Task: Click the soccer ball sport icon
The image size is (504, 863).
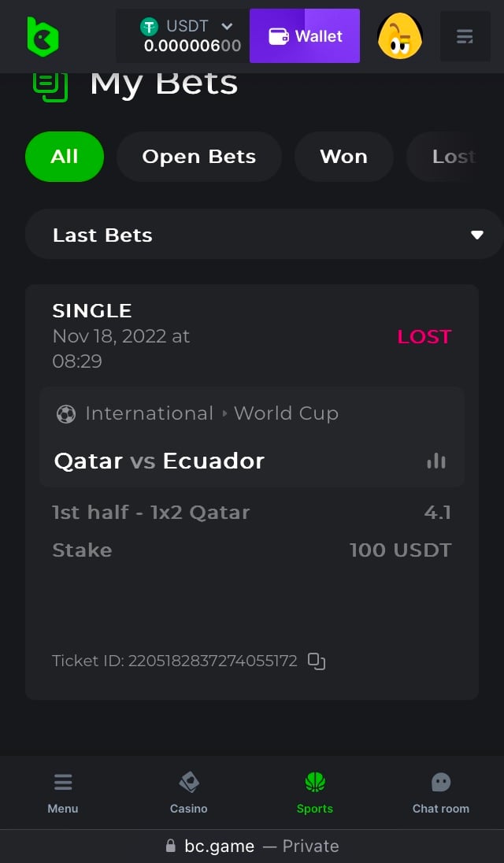Action: pos(66,414)
